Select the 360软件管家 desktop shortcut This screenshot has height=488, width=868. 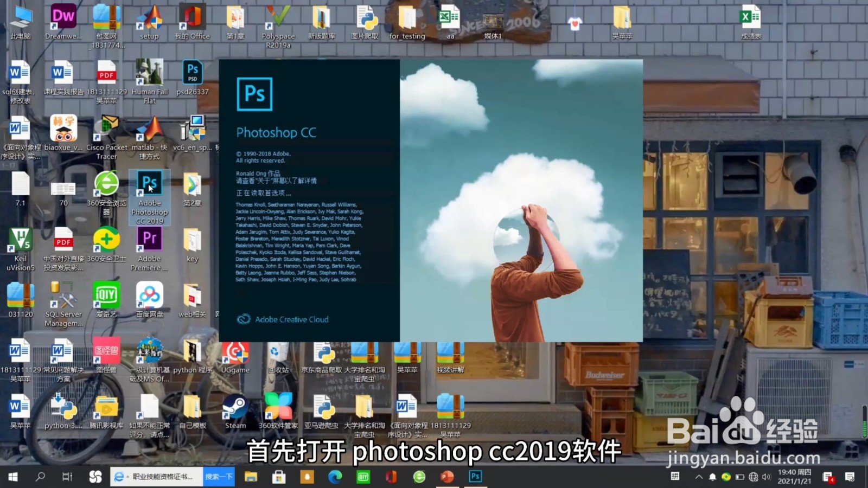pyautogui.click(x=278, y=412)
